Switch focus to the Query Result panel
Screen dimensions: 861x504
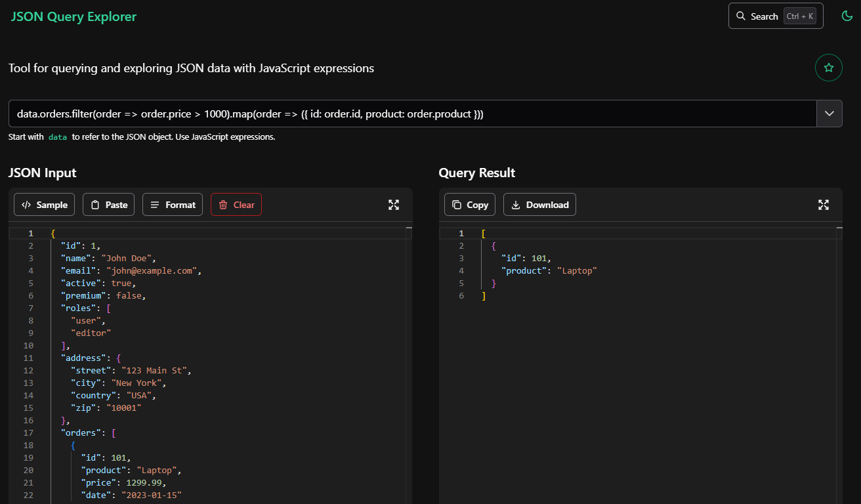[x=477, y=173]
